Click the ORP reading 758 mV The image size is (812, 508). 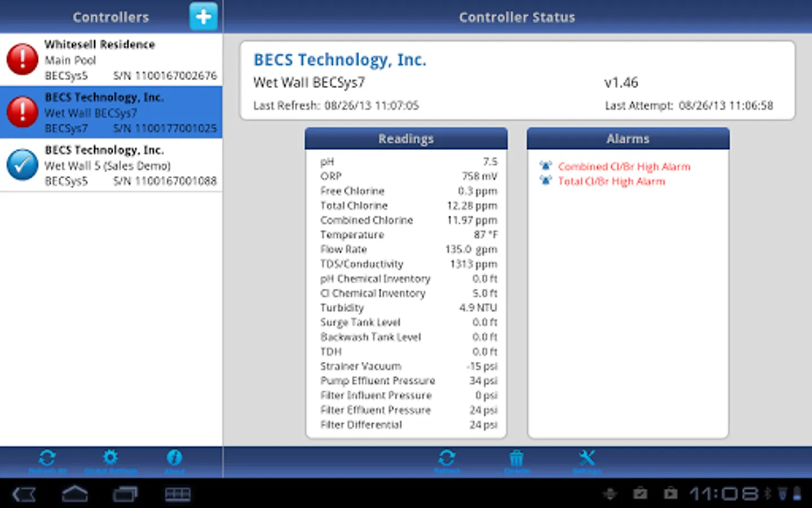tap(409, 176)
